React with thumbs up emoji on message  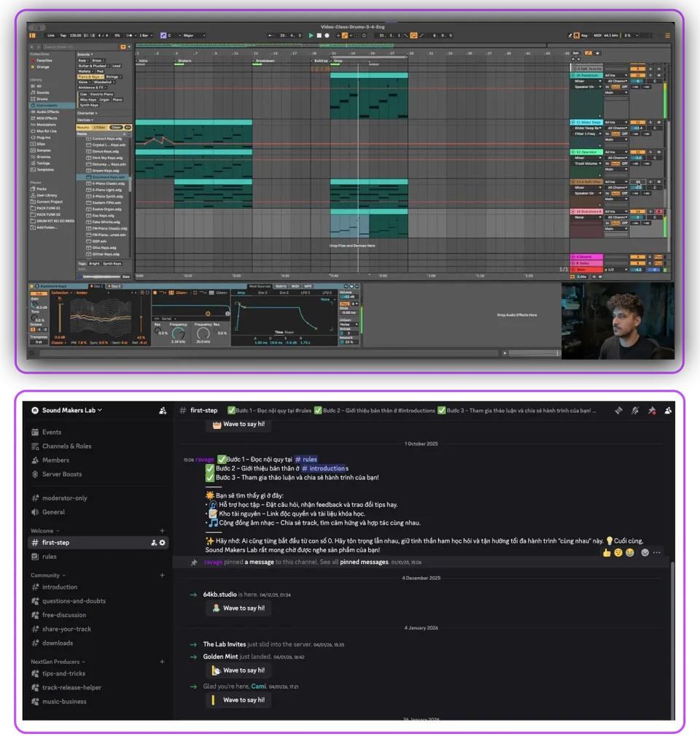tap(606, 553)
